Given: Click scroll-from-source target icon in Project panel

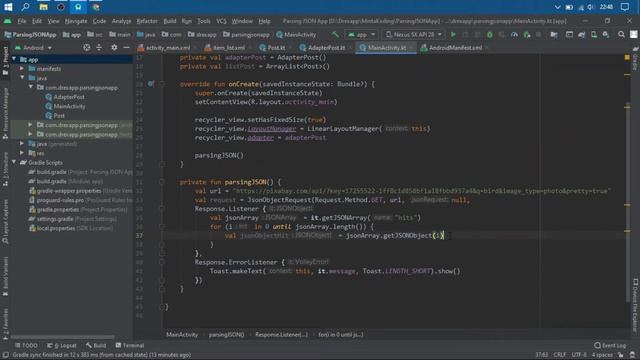Looking at the screenshot, I should [87, 48].
